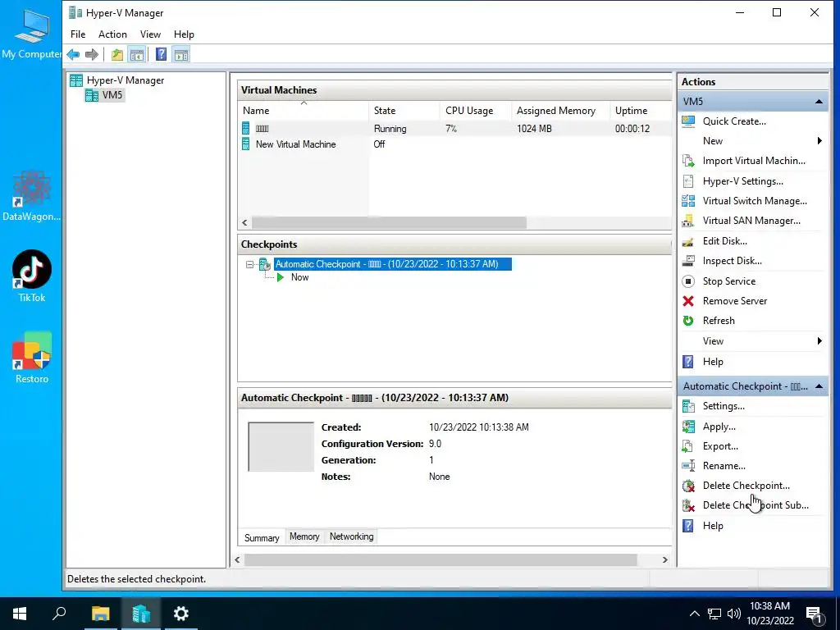The width and height of the screenshot is (840, 630).
Task: Select the Now checkpoint entry
Action: [x=299, y=277]
